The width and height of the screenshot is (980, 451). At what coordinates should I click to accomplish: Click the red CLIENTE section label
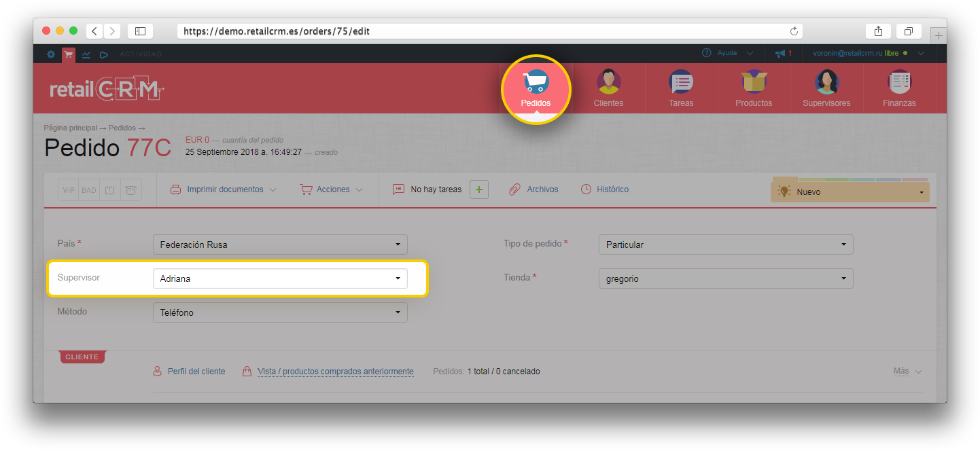pyautogui.click(x=82, y=357)
